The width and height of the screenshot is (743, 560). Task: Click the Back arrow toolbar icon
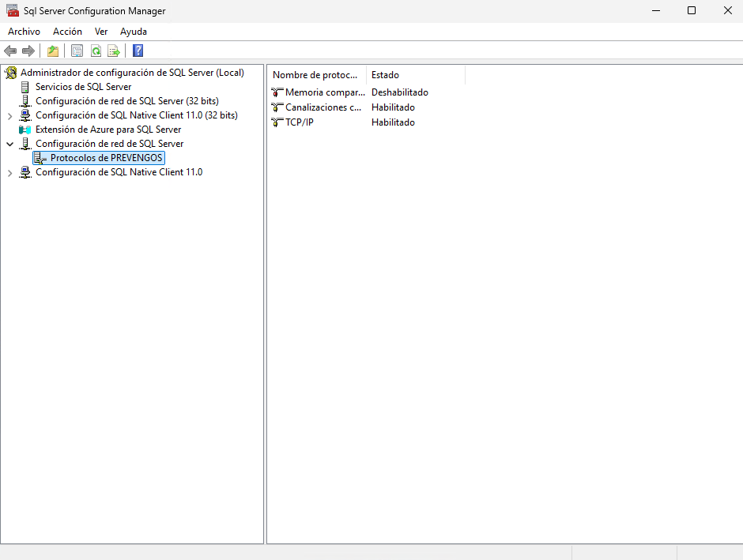pyautogui.click(x=10, y=51)
